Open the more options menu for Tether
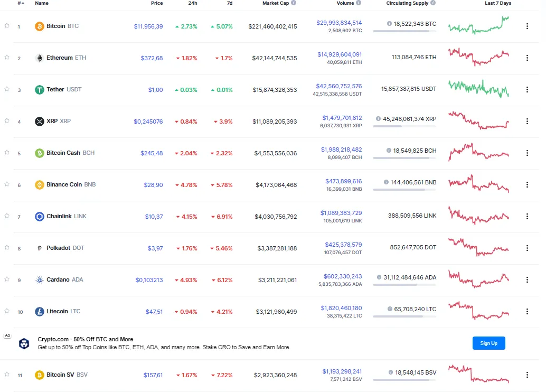 pos(527,90)
